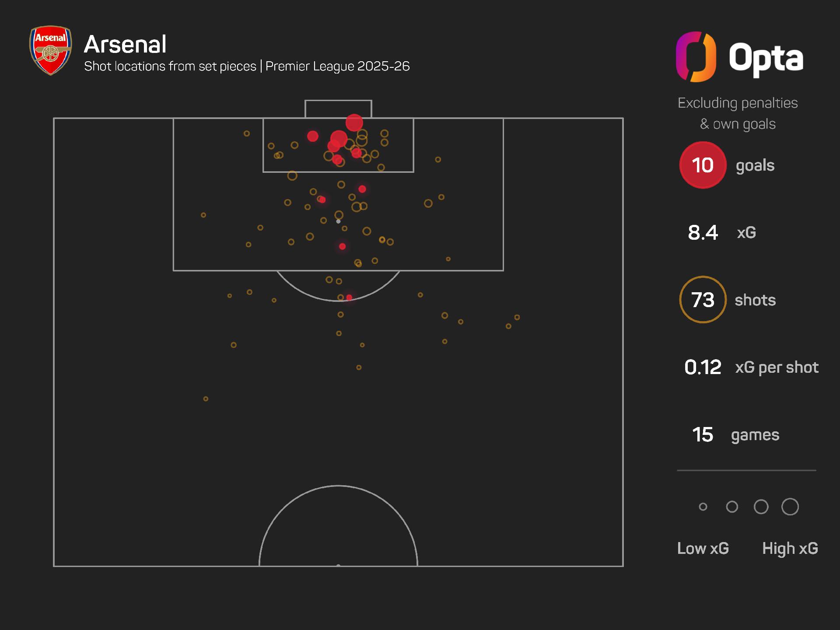Click the red goal dot on the penalty arc
The width and height of the screenshot is (840, 630).
coord(349,297)
